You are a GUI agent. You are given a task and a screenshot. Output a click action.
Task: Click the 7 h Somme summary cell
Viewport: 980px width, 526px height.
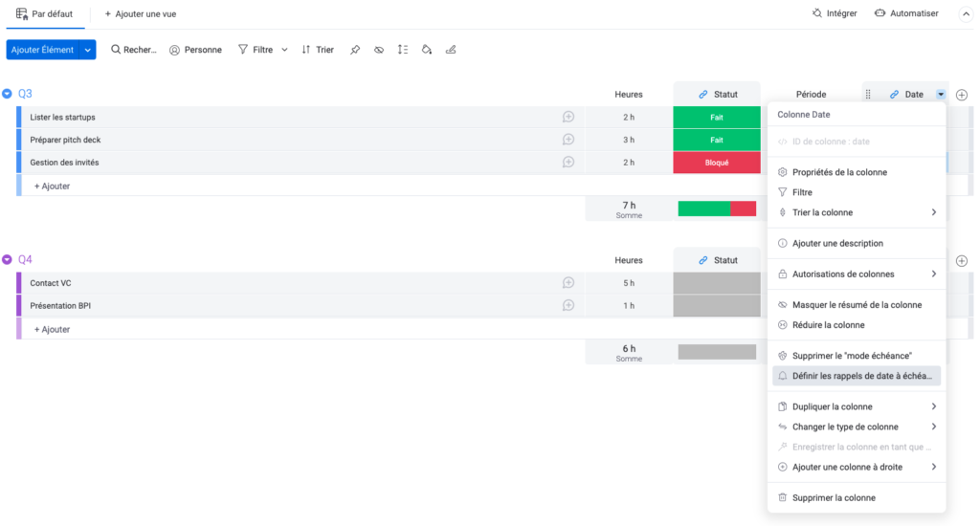629,209
